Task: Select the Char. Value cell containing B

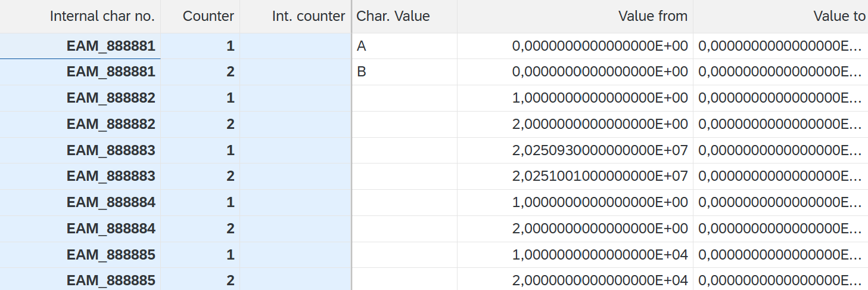Action: pyautogui.click(x=404, y=72)
